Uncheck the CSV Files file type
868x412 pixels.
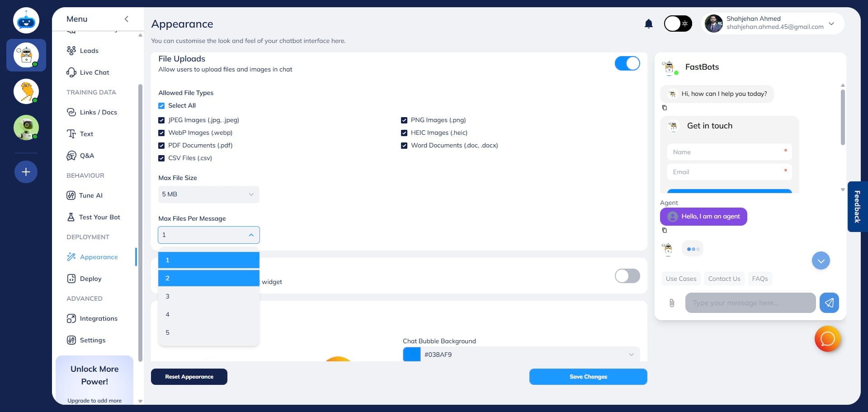pyautogui.click(x=162, y=158)
